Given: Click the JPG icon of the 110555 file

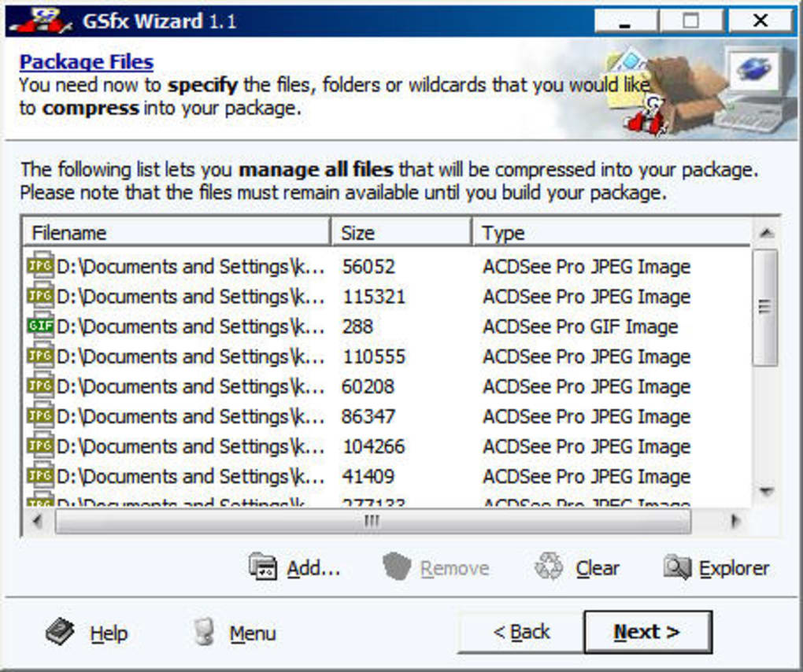Looking at the screenshot, I should [40, 355].
